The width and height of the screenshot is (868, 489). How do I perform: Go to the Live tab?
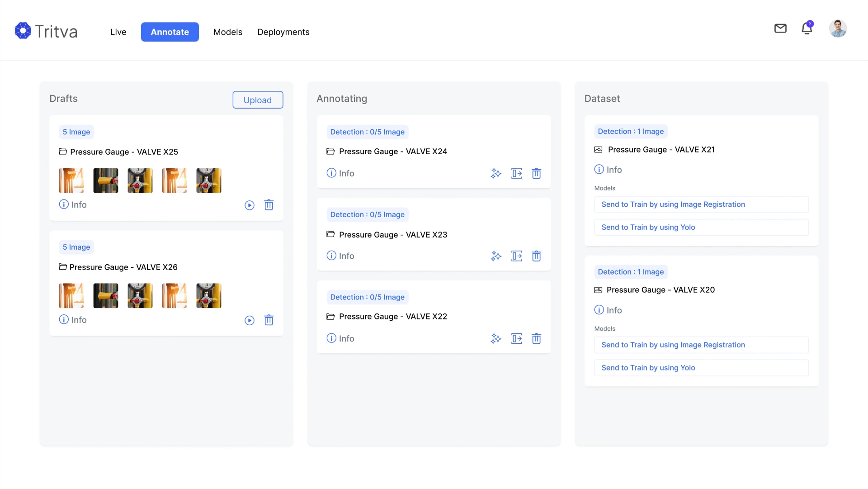(x=118, y=32)
